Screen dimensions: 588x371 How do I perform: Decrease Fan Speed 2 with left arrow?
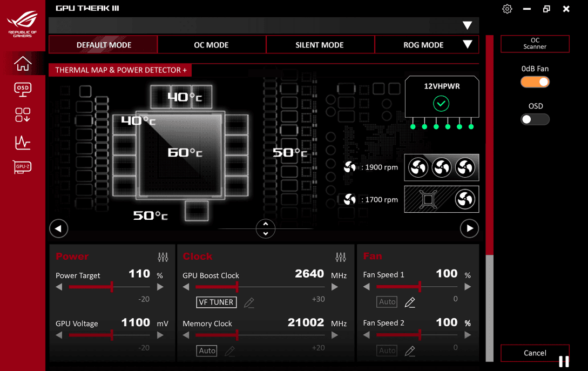click(x=367, y=335)
